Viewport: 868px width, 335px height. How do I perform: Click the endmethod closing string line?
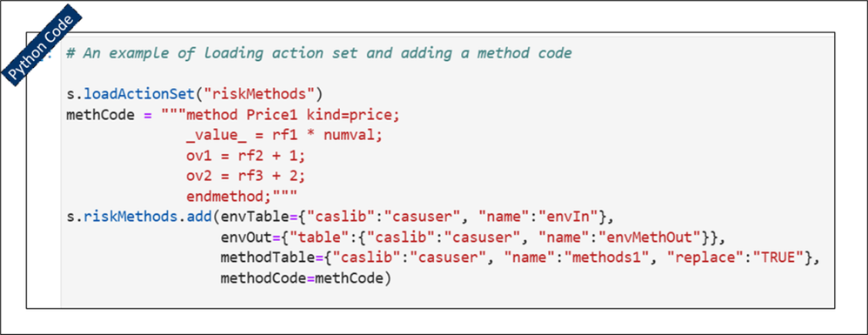click(242, 197)
